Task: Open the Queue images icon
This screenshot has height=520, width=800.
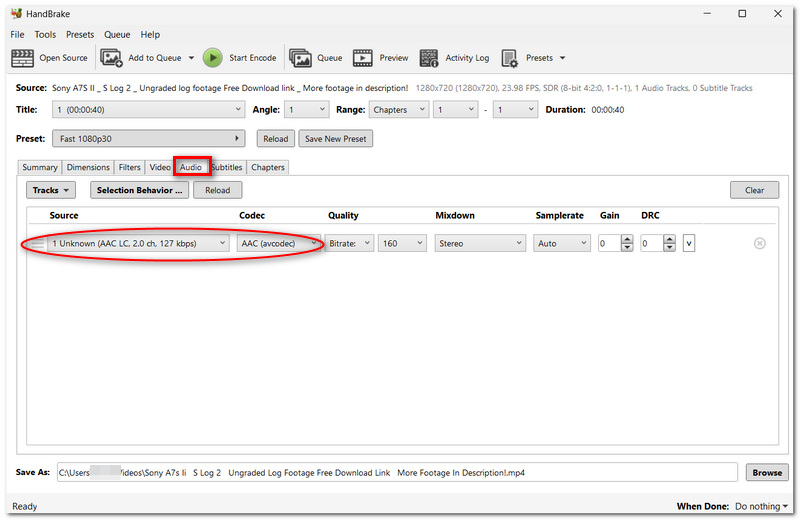Action: point(300,58)
